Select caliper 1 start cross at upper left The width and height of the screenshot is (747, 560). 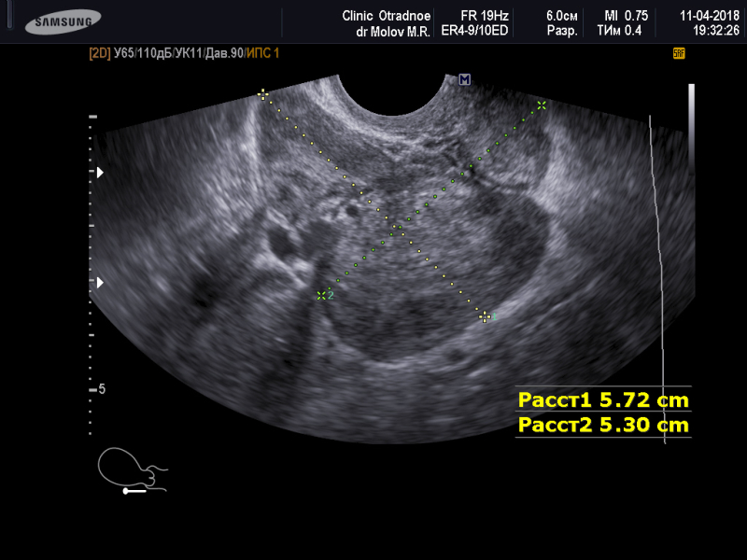tap(262, 94)
